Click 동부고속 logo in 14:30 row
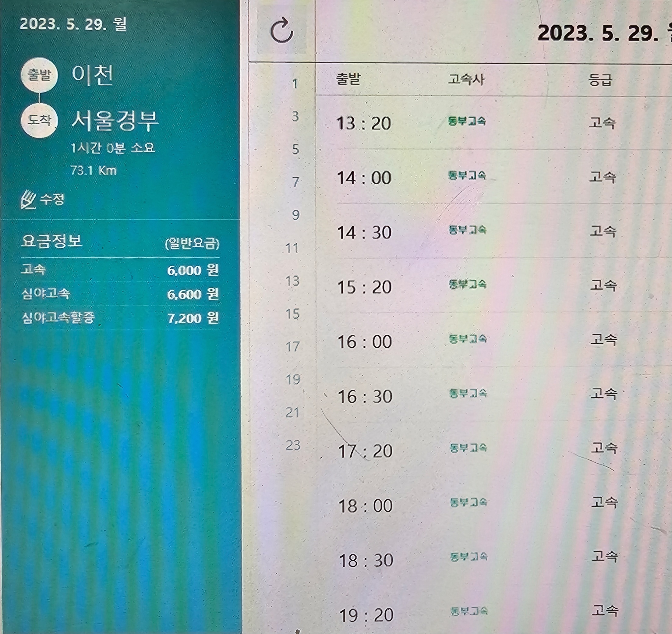 pos(468,230)
